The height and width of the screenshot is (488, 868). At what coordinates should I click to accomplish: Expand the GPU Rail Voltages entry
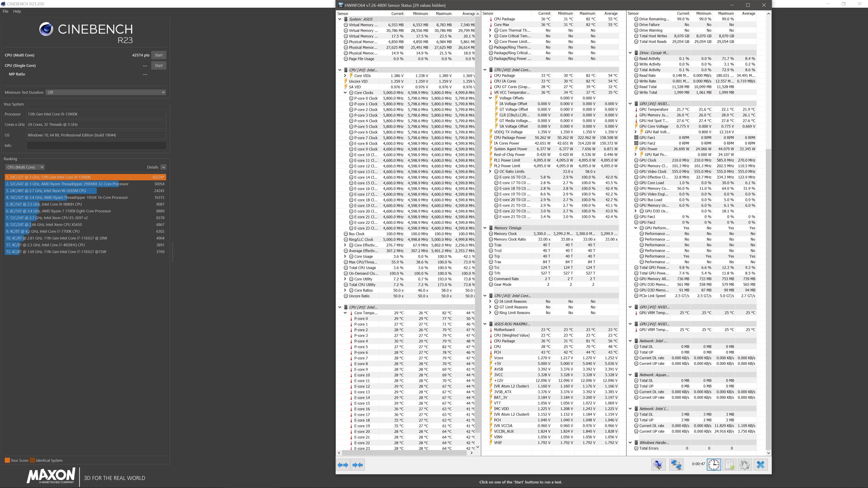(635, 132)
